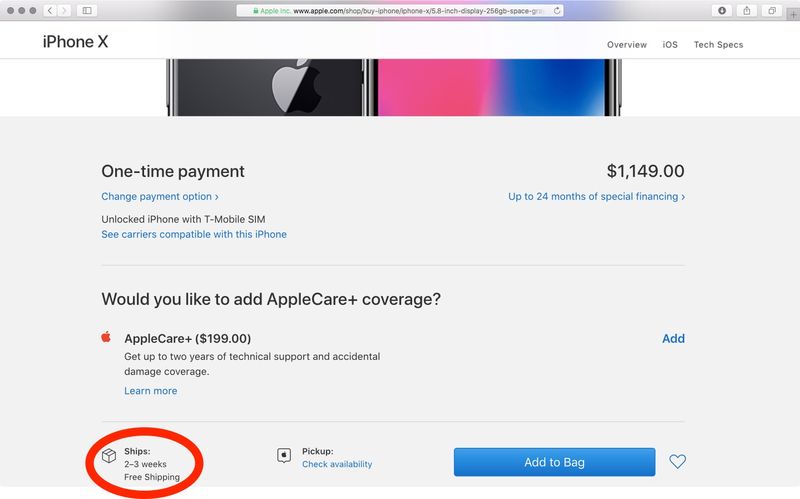Show all tabs overview button

pos(772,10)
